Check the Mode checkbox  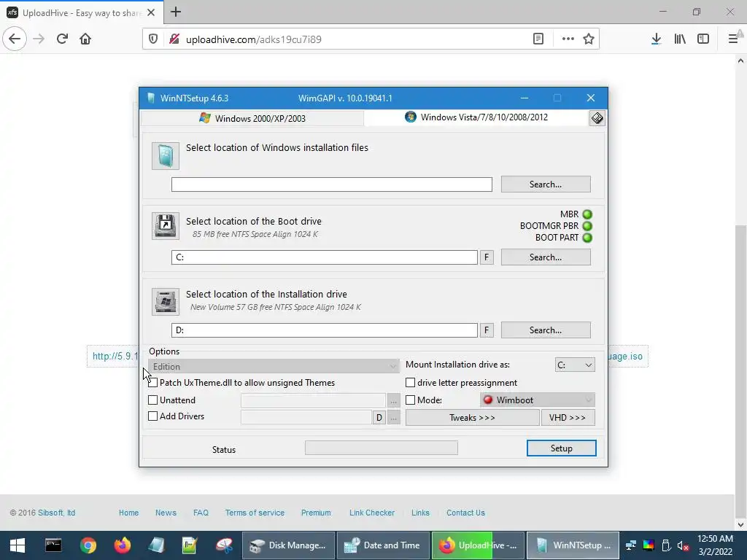point(410,400)
